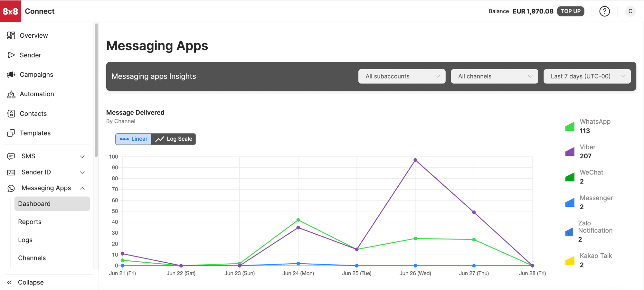This screenshot has height=290, width=644.
Task: Click the 8x8 logo
Action: click(x=11, y=11)
